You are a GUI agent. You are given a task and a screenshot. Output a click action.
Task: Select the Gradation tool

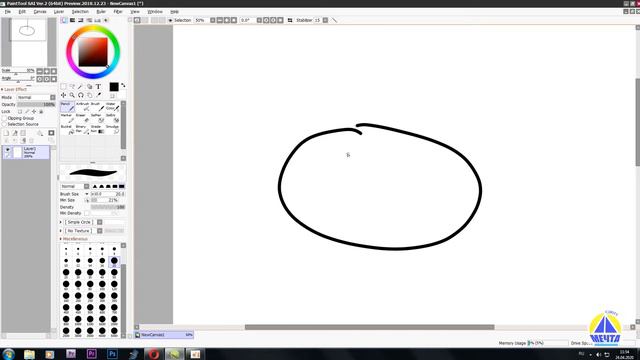[x=97, y=129]
